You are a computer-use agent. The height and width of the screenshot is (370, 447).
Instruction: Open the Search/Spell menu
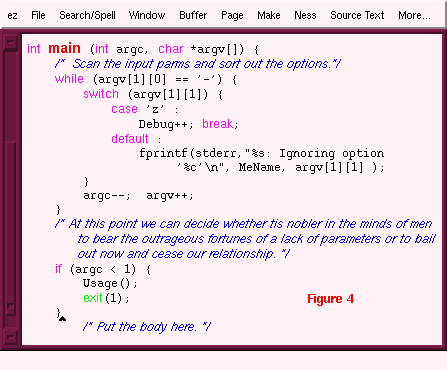(x=87, y=15)
